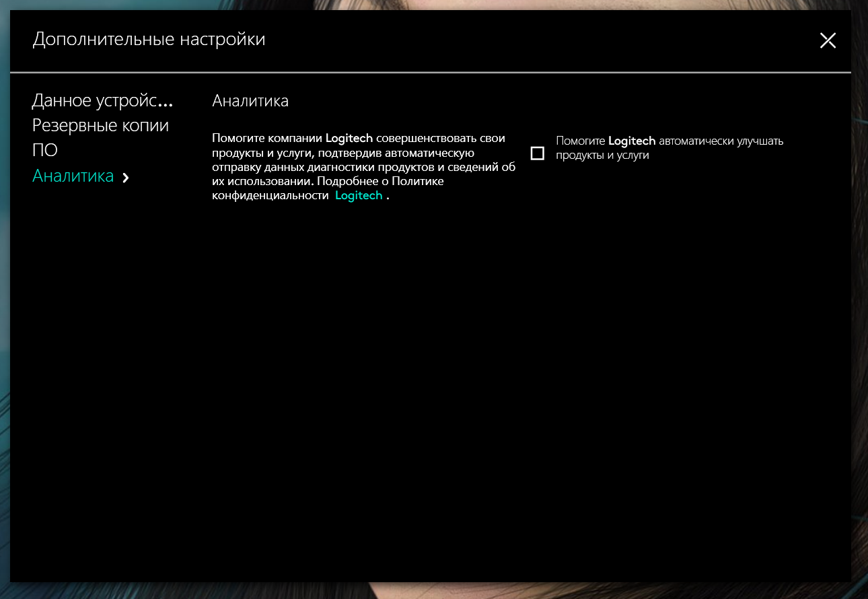Click the bold Logitech word in the description

349,139
